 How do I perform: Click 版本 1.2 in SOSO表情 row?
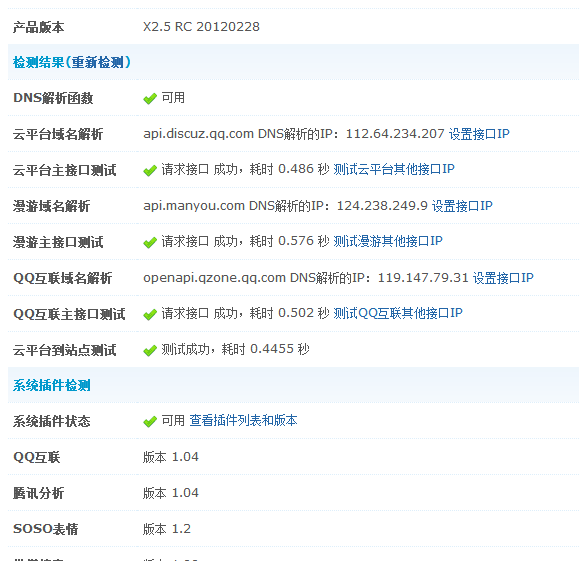coord(167,529)
